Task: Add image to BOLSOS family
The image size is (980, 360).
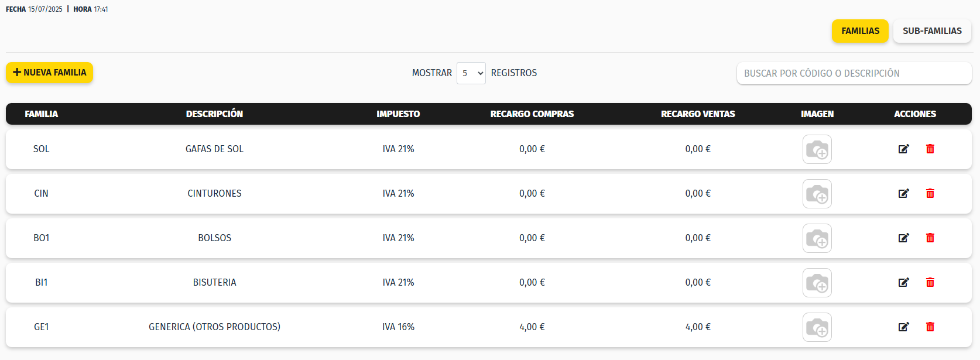Action: [817, 238]
